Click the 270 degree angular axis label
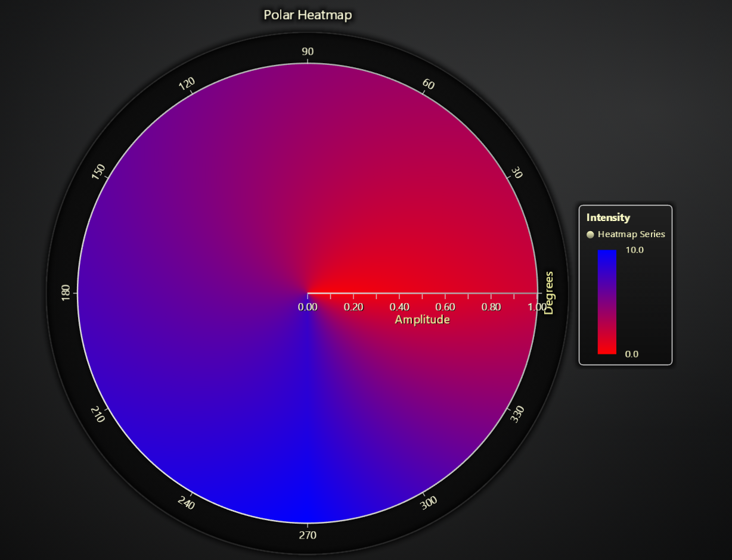The image size is (732, 560). (x=307, y=535)
